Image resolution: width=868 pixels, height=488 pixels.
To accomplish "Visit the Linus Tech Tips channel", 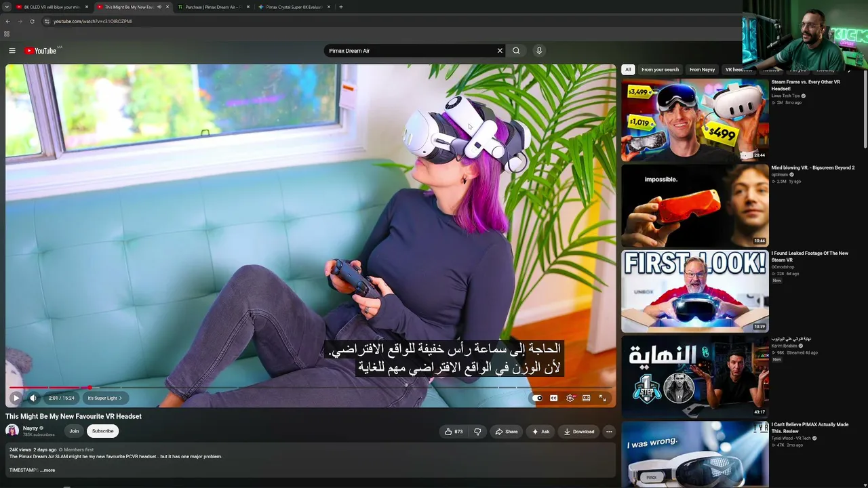I will pos(786,96).
